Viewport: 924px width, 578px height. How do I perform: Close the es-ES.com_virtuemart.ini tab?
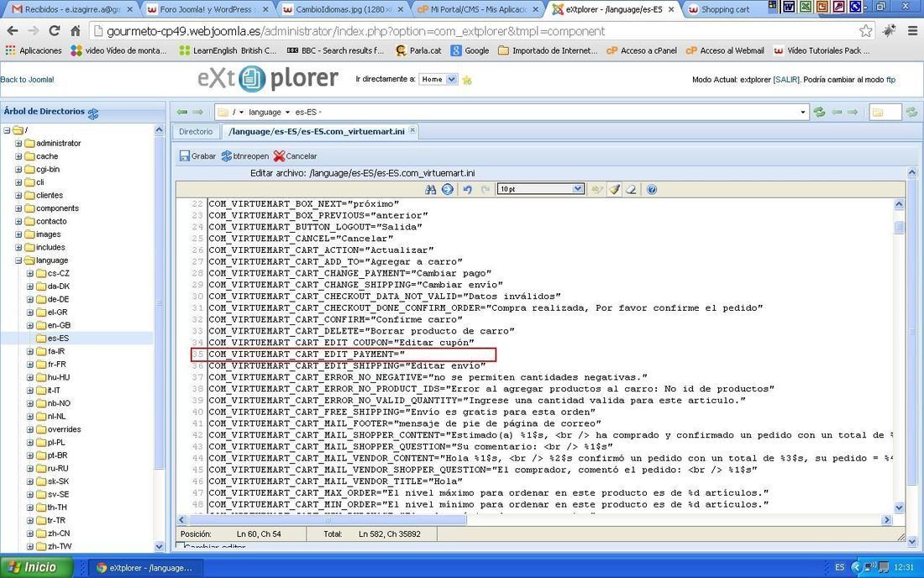point(412,130)
